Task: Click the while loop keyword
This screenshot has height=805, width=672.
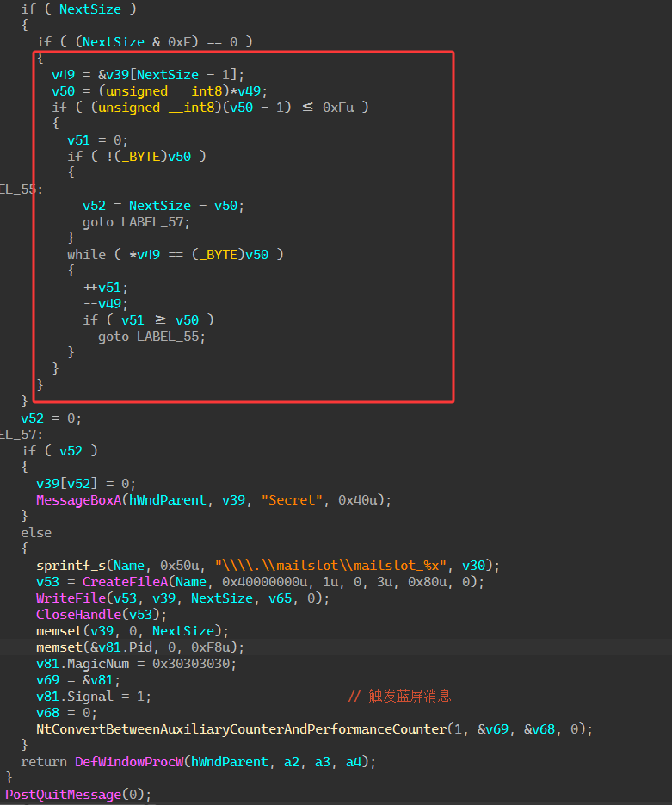Action: tap(86, 254)
